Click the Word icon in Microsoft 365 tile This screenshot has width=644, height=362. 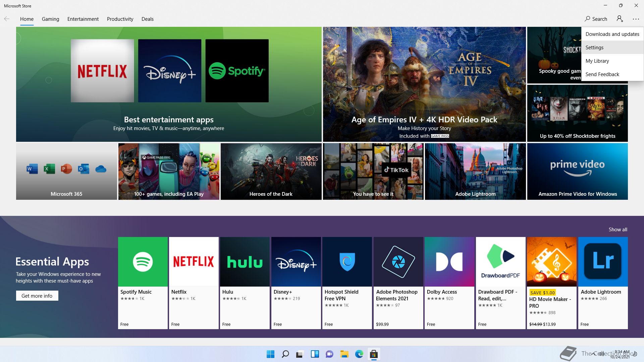click(32, 169)
